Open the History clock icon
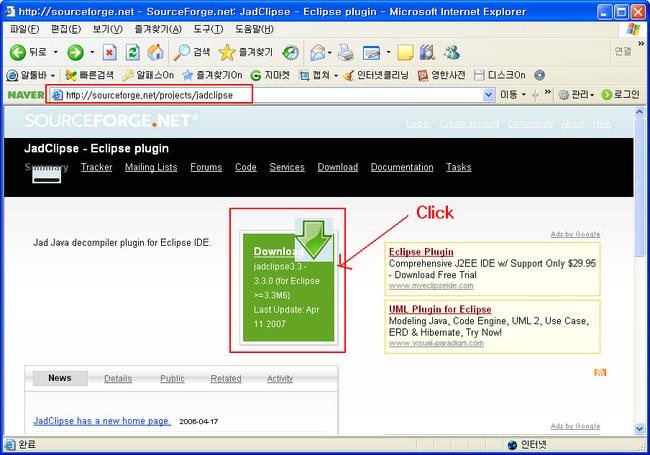Screen dimensions: 650x455 pos(290,52)
